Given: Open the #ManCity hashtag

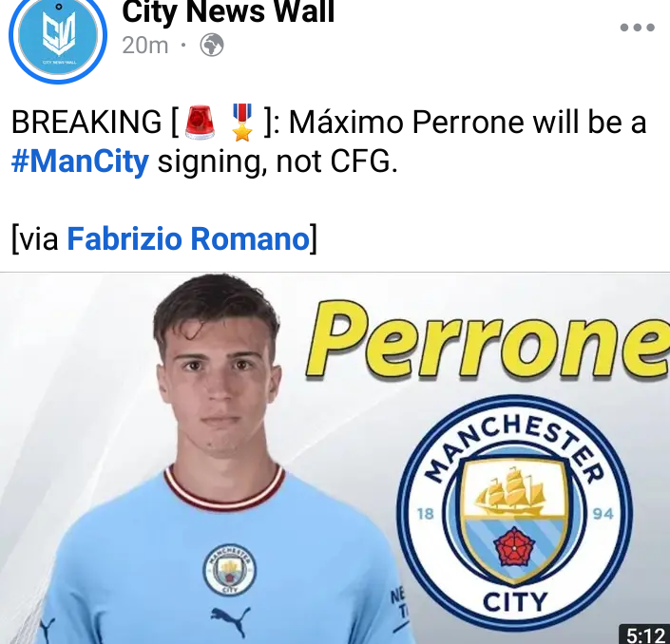Looking at the screenshot, I should pos(81,161).
